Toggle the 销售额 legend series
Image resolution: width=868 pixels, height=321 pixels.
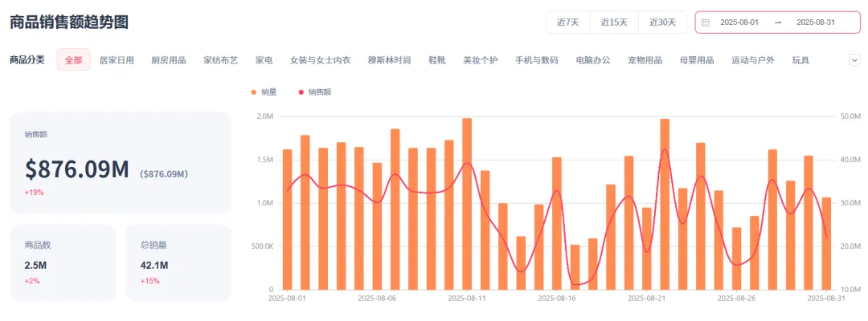click(315, 92)
